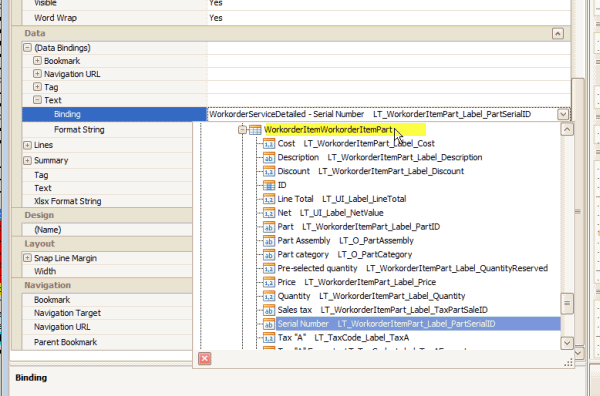Image resolution: width=600 pixels, height=396 pixels.
Task: Close the binding picker with red X
Action: click(x=205, y=359)
